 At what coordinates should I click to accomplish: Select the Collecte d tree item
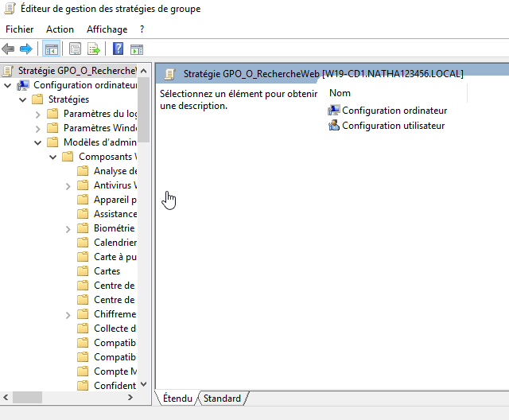(x=115, y=329)
